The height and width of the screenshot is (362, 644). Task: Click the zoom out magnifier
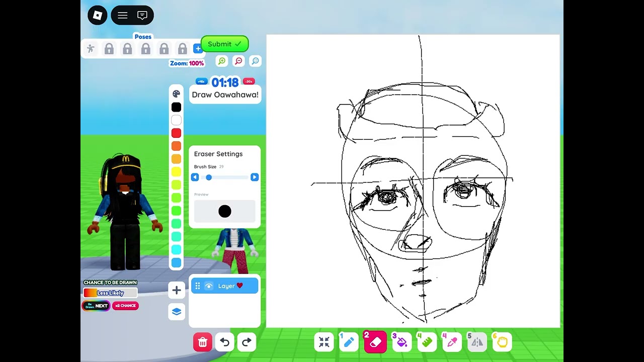click(238, 61)
